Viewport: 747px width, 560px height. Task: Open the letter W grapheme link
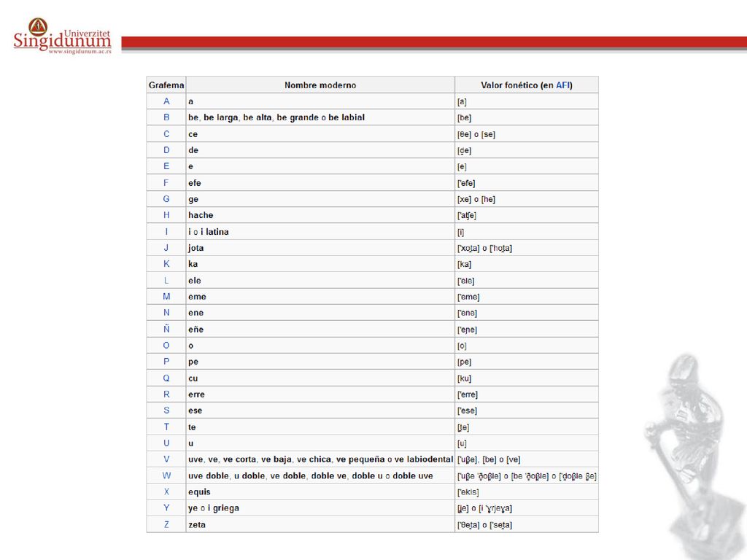[x=166, y=475]
